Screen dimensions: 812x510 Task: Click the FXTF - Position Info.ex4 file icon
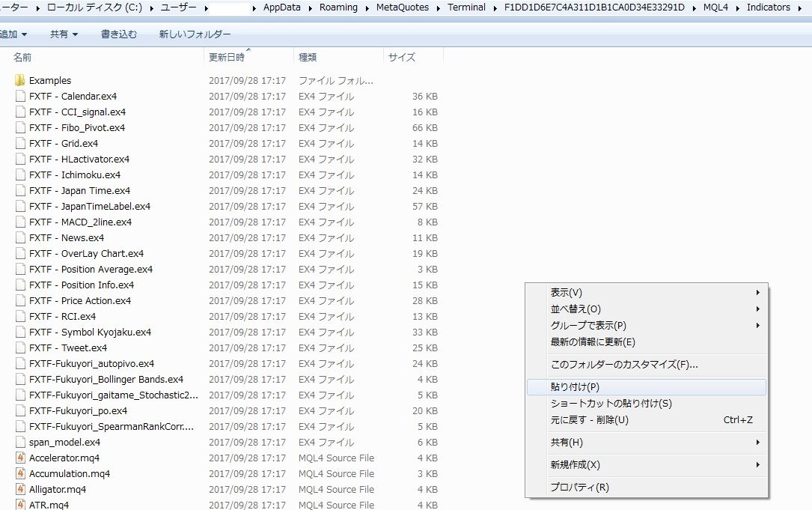20,285
